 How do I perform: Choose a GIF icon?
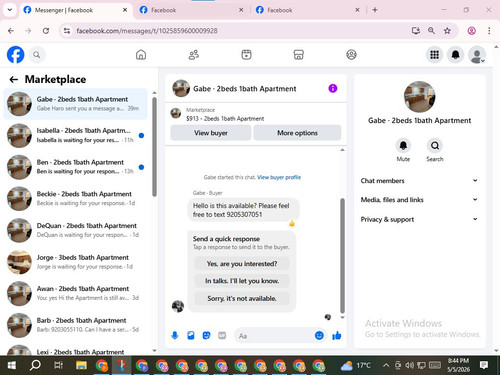222,335
